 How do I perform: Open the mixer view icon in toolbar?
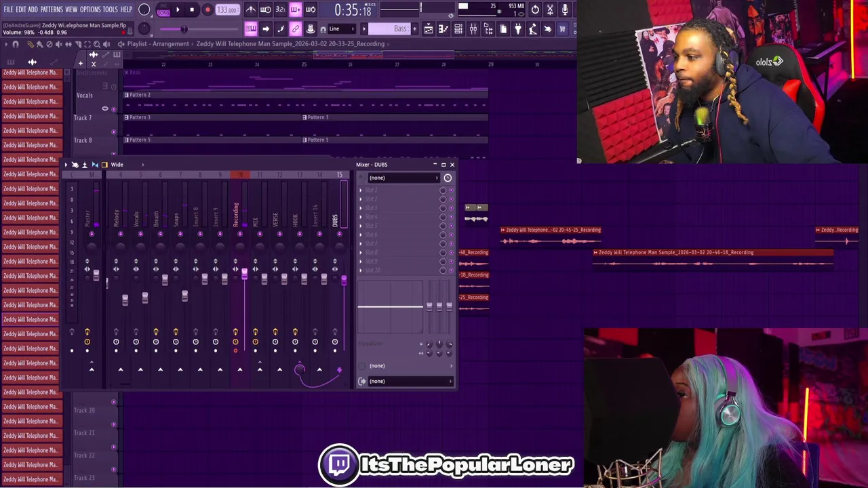473,28
